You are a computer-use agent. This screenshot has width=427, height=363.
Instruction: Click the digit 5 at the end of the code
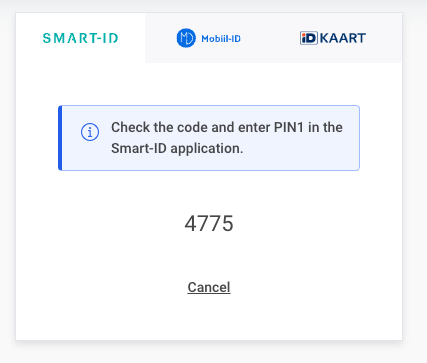pos(228,224)
